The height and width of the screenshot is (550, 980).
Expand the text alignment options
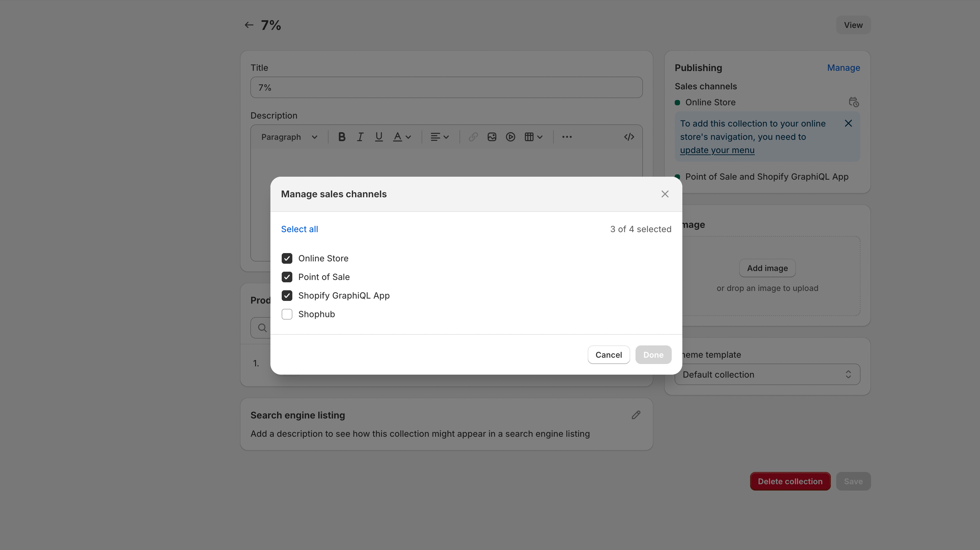coord(439,137)
